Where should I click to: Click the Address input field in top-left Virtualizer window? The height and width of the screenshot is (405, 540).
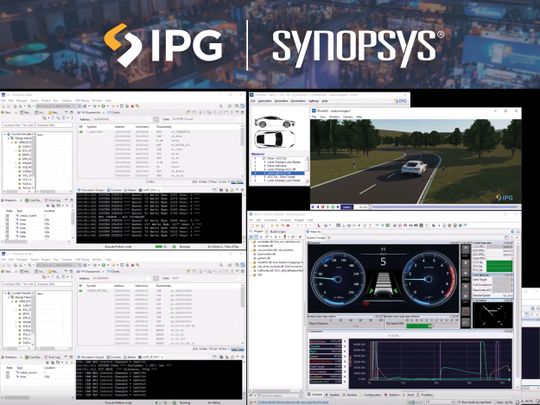tap(122, 119)
